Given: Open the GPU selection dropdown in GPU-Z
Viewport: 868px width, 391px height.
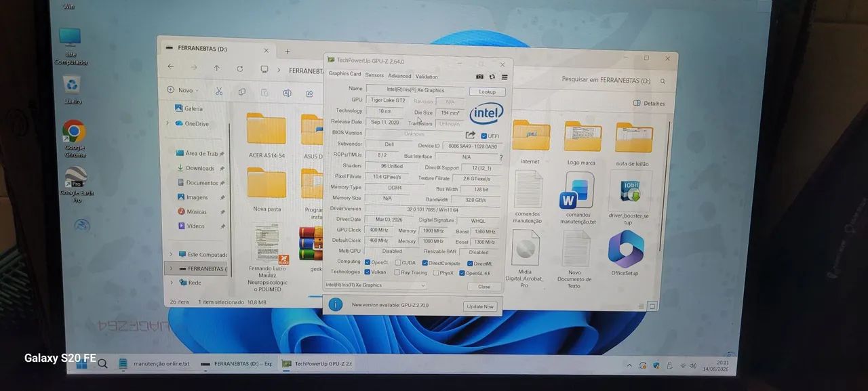Looking at the screenshot, I should click(376, 285).
